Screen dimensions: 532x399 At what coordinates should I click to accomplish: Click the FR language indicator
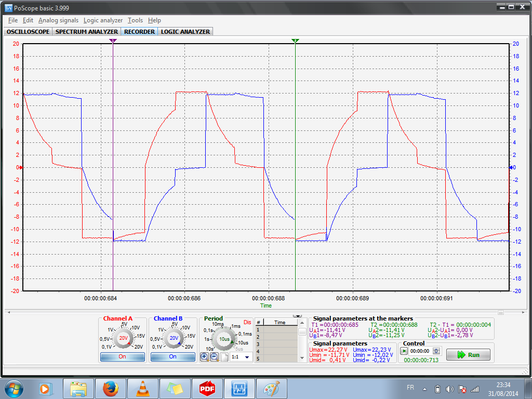(410, 387)
